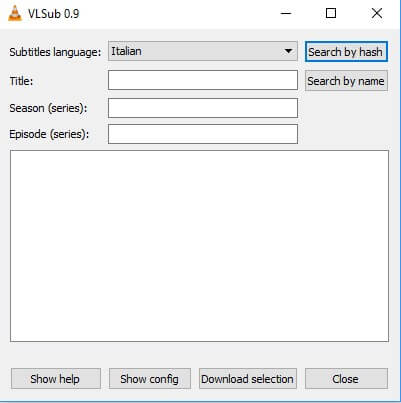Search subtitles by hash

tap(346, 52)
